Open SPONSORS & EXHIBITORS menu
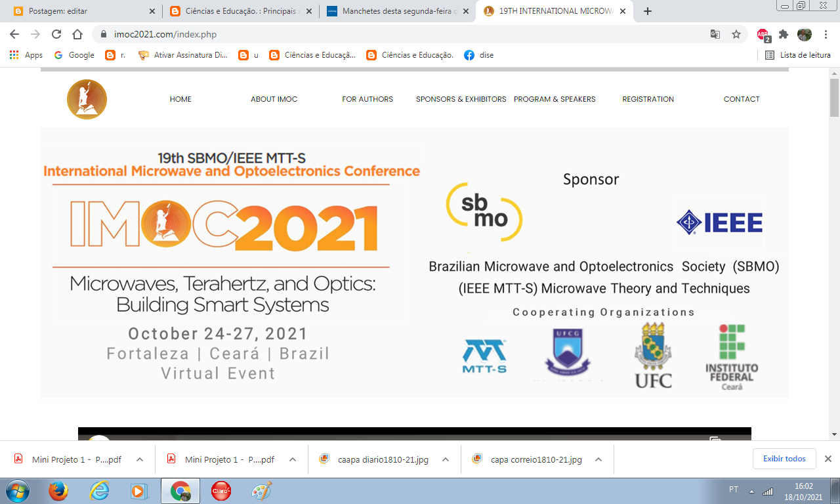Screen dimensions: 840x504 tap(461, 99)
